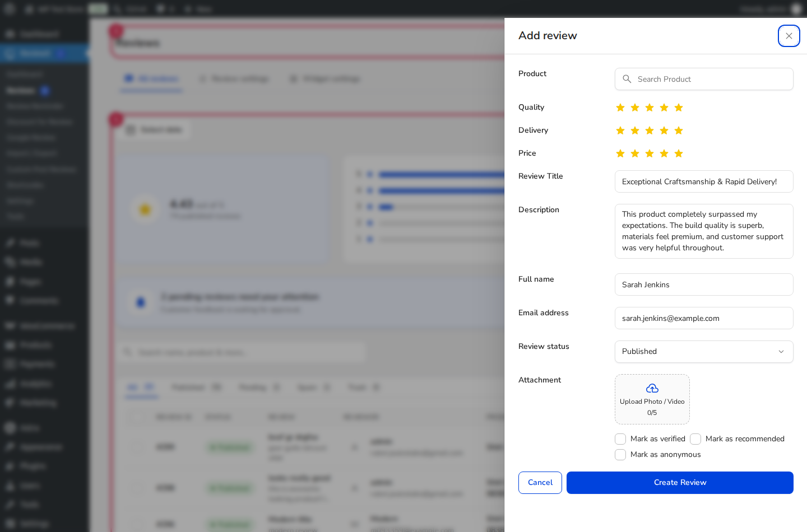807x532 pixels.
Task: Set Quality rating to three stars
Action: click(x=650, y=108)
